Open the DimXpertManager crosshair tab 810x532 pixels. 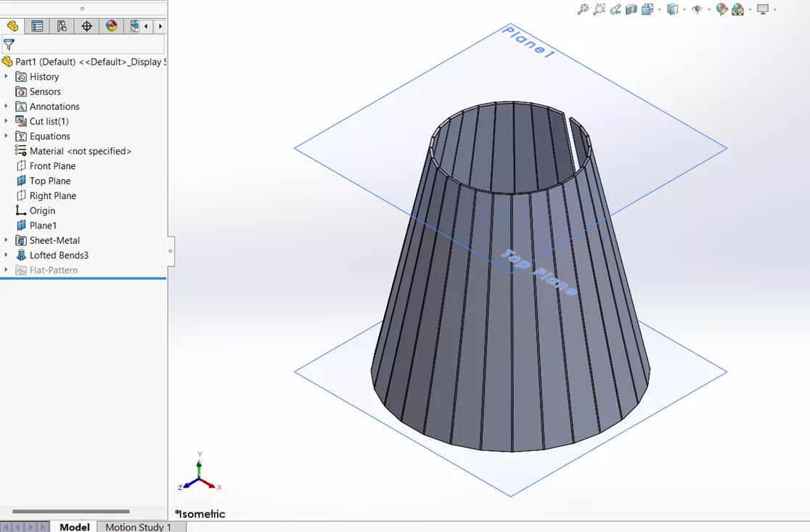click(x=87, y=26)
